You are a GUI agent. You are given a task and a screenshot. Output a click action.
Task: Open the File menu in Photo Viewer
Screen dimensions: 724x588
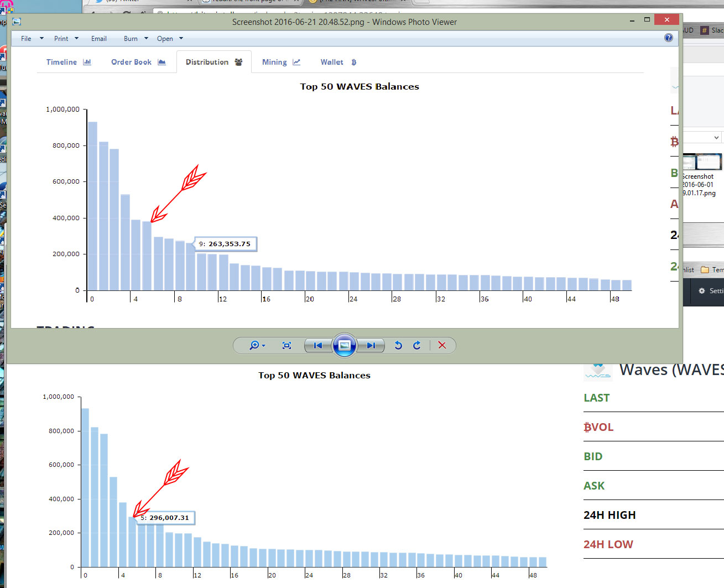[26, 39]
